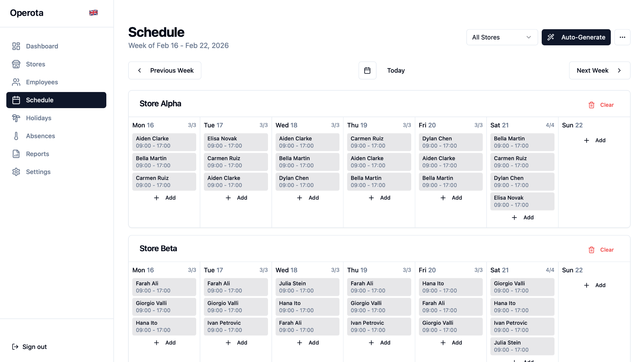Viewport: 644px width, 362px height.
Task: Click the trash icon for Store Alpha
Action: tap(591, 105)
